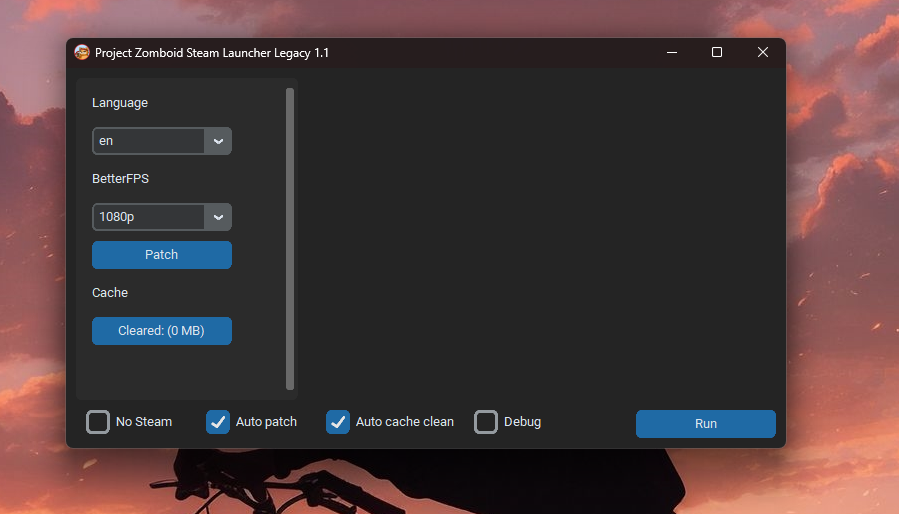Viewport: 899px width, 514px height.
Task: Maximize the launcher window
Action: coord(717,52)
